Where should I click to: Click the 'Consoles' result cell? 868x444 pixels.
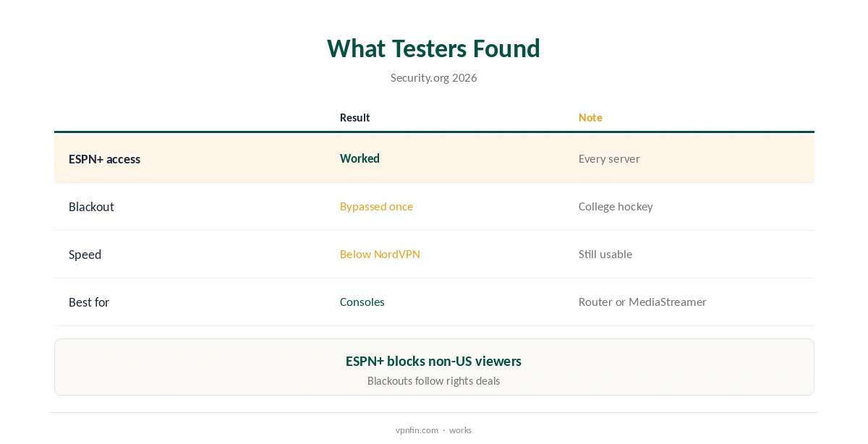(x=362, y=302)
